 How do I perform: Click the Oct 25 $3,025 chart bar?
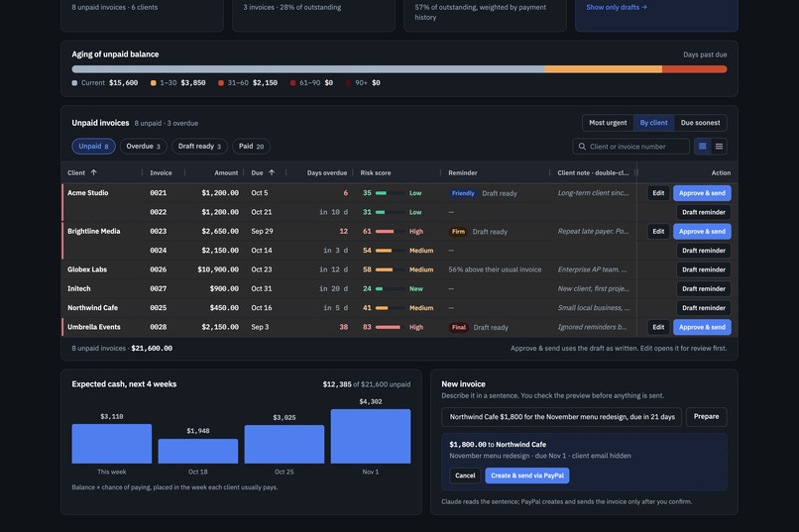(x=285, y=444)
